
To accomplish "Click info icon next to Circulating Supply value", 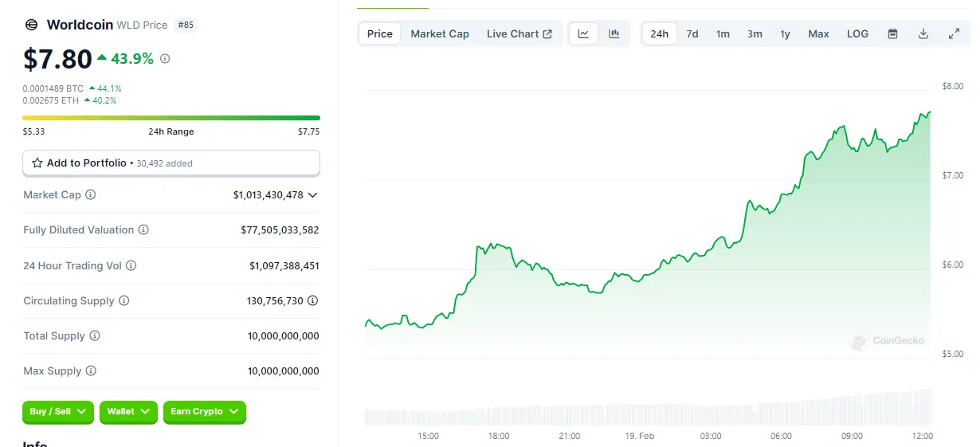I will (x=312, y=300).
